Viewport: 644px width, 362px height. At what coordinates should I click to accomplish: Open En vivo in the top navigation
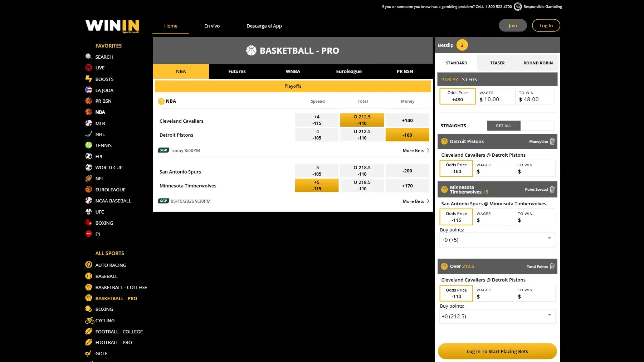(x=212, y=26)
